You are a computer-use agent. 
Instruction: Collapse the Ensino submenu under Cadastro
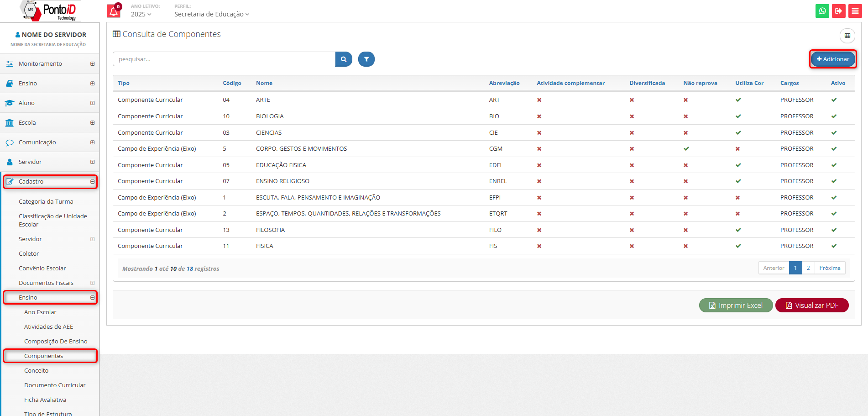click(92, 298)
